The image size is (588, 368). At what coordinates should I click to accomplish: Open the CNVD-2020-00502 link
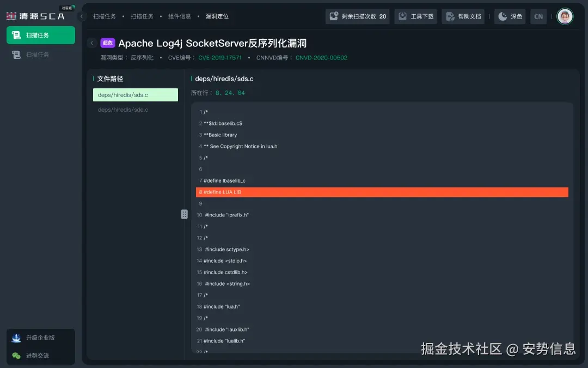321,58
